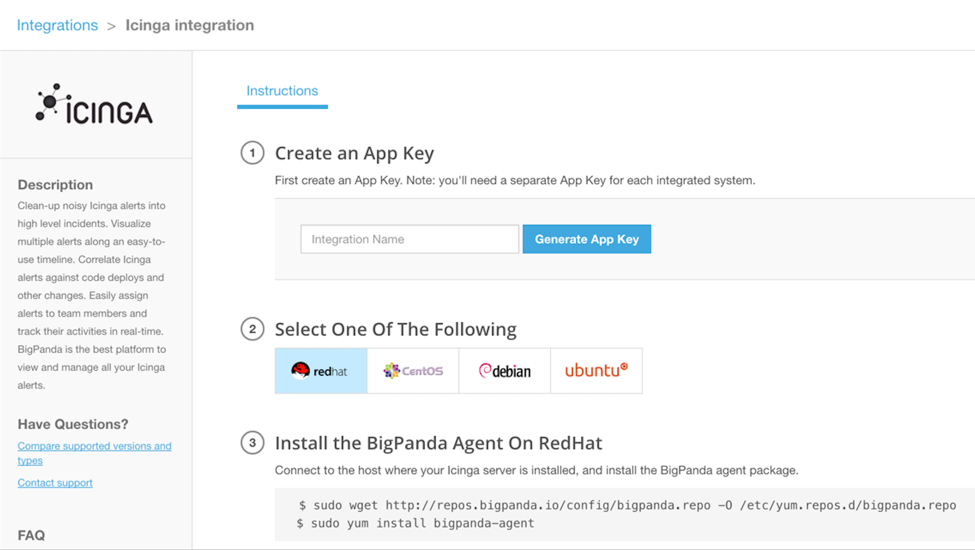Click the Have Questions? heading
The image size is (975, 550).
[x=73, y=424]
